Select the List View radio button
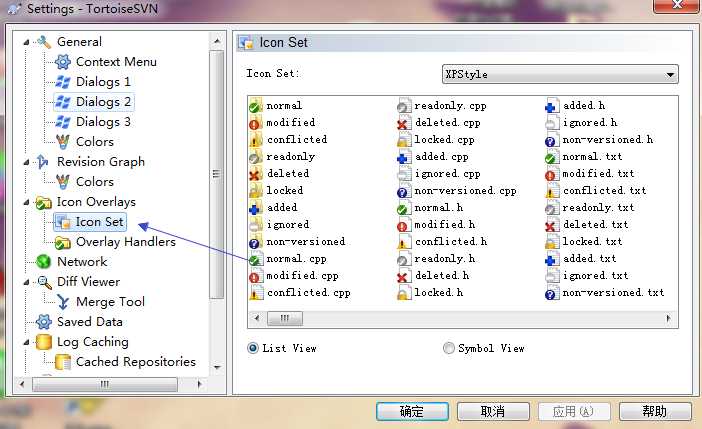Image resolution: width=702 pixels, height=429 pixels. [x=253, y=348]
